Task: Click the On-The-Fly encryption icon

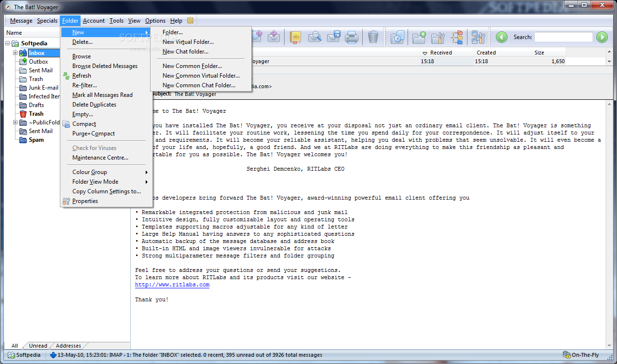Action: (567, 355)
